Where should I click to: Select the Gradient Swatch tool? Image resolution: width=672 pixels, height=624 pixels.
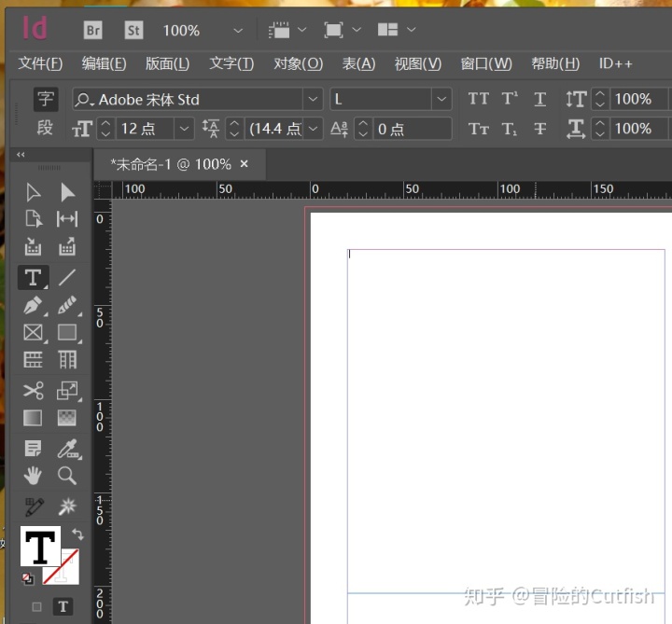pos(33,418)
